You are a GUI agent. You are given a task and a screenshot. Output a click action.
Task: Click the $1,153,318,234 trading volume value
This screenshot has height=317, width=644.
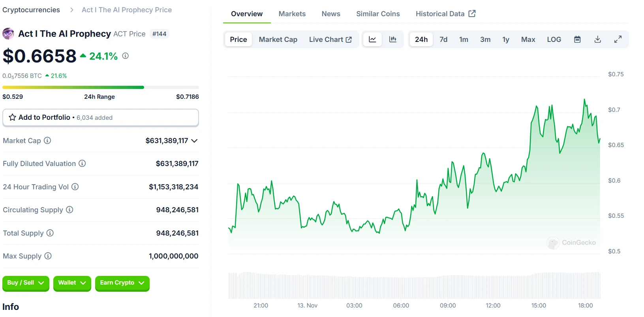174,187
